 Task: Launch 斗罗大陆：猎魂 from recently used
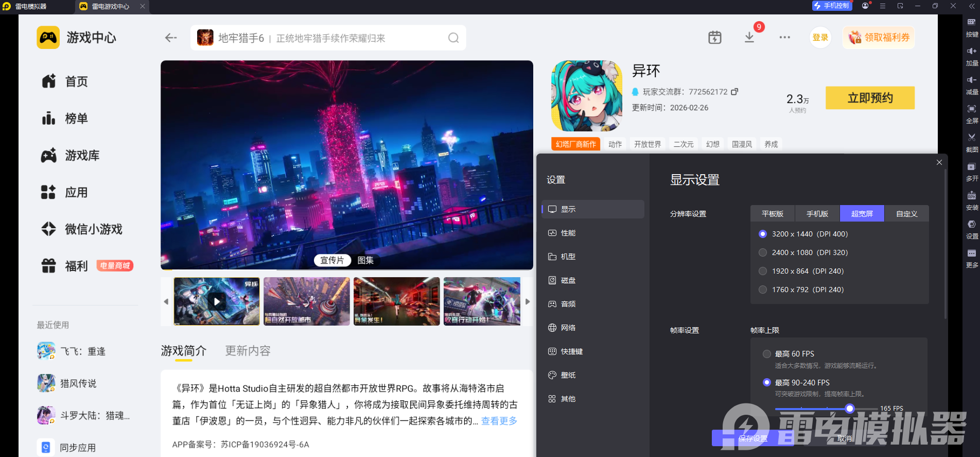pos(83,415)
